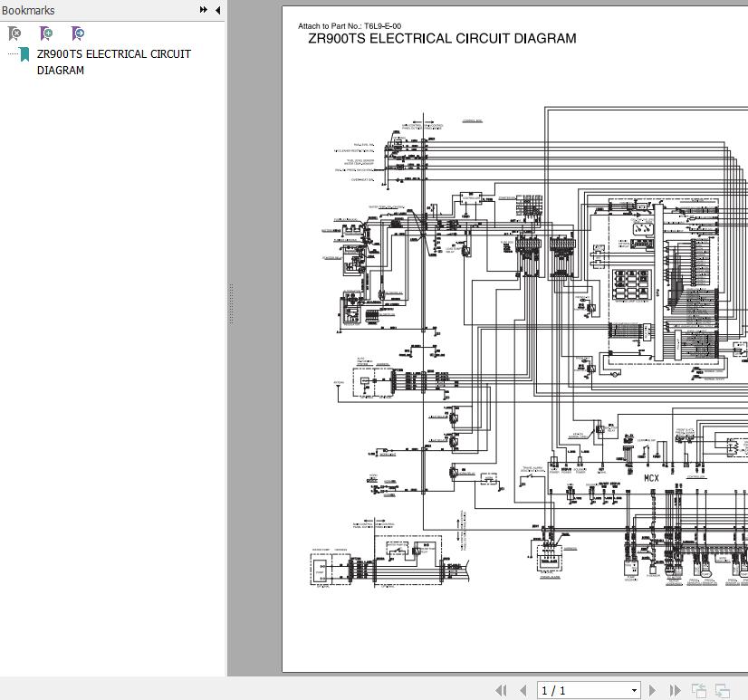Image resolution: width=748 pixels, height=700 pixels.
Task: Go to the first page
Action: [501, 690]
